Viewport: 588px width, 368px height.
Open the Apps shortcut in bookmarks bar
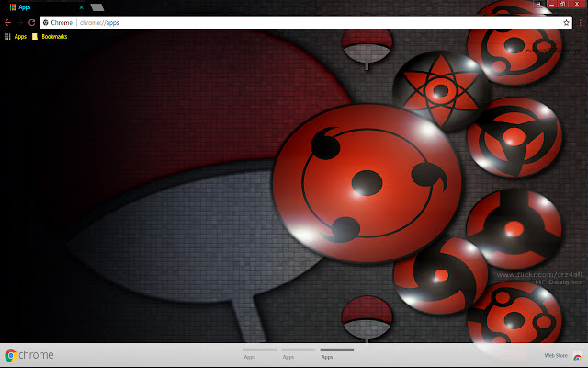(x=16, y=37)
